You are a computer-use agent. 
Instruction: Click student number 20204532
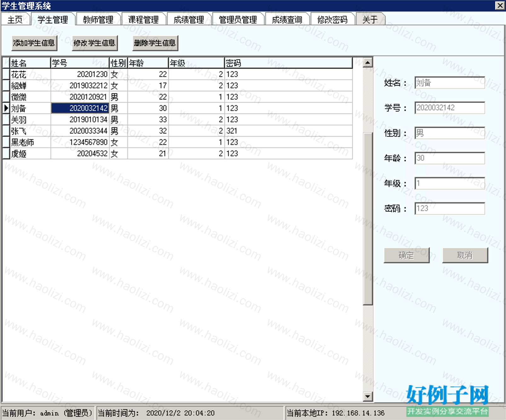[x=80, y=154]
